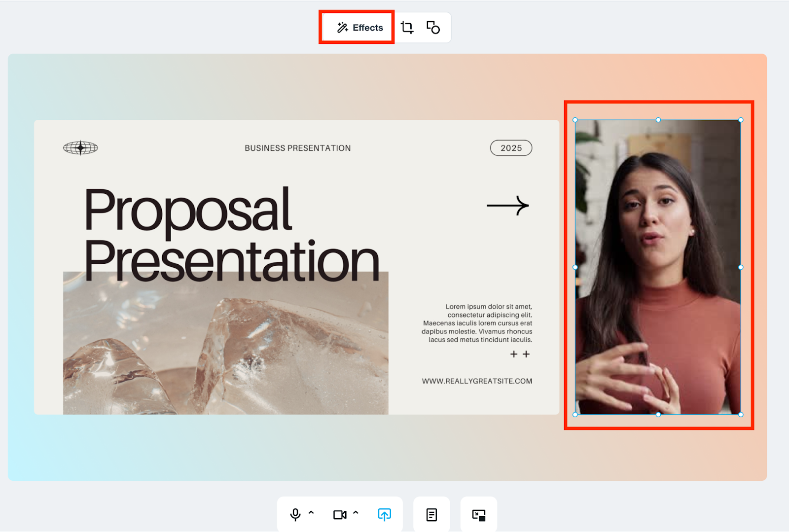Click the bottom-right resize handle of webcam

pyautogui.click(x=741, y=414)
